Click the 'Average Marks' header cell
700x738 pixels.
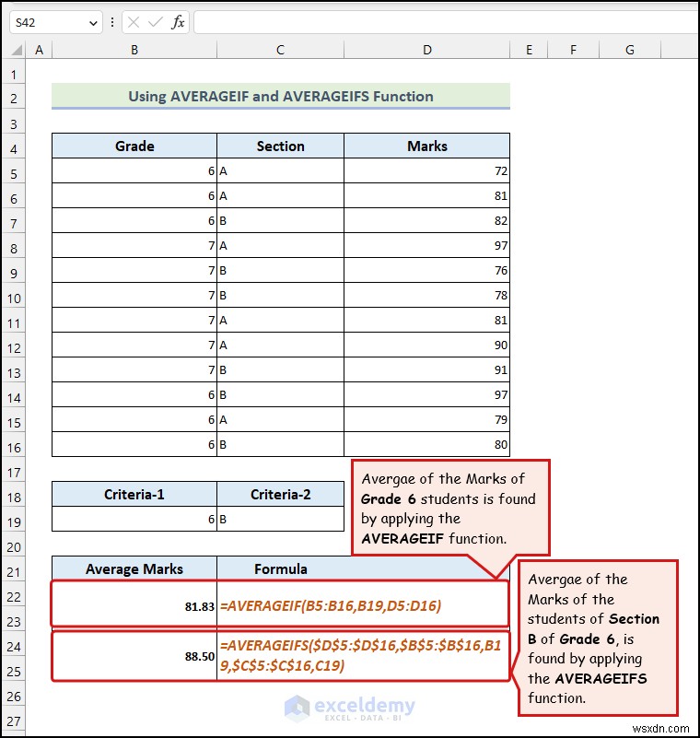pos(134,568)
